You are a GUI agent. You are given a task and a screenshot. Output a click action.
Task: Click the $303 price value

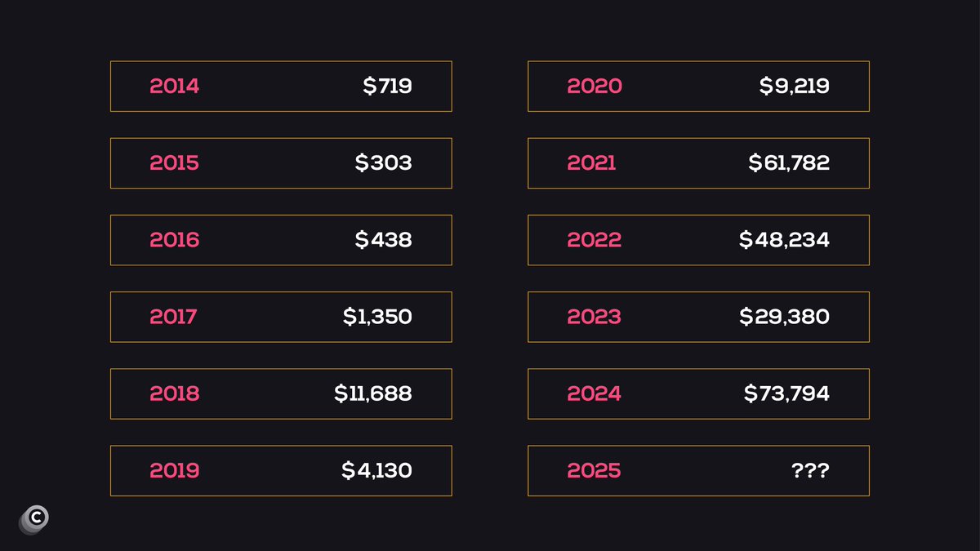click(x=384, y=163)
